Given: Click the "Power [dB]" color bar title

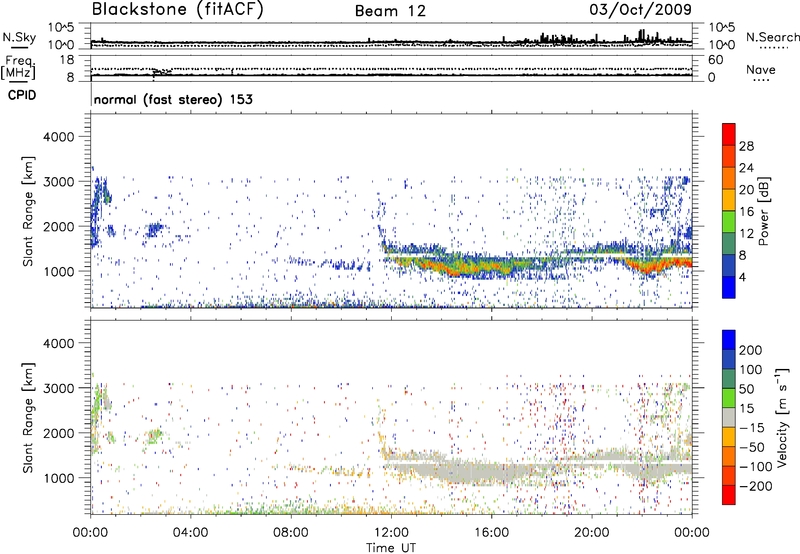Looking at the screenshot, I should (764, 211).
